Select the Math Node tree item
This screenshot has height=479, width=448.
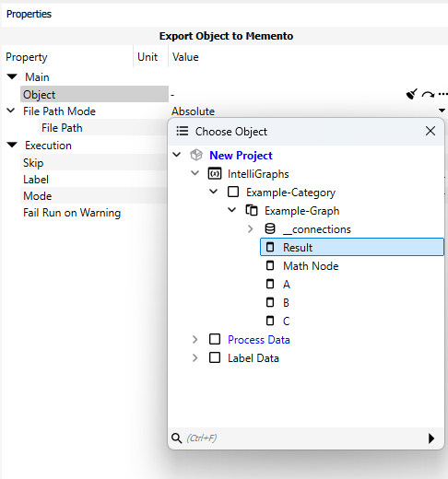pyautogui.click(x=311, y=266)
